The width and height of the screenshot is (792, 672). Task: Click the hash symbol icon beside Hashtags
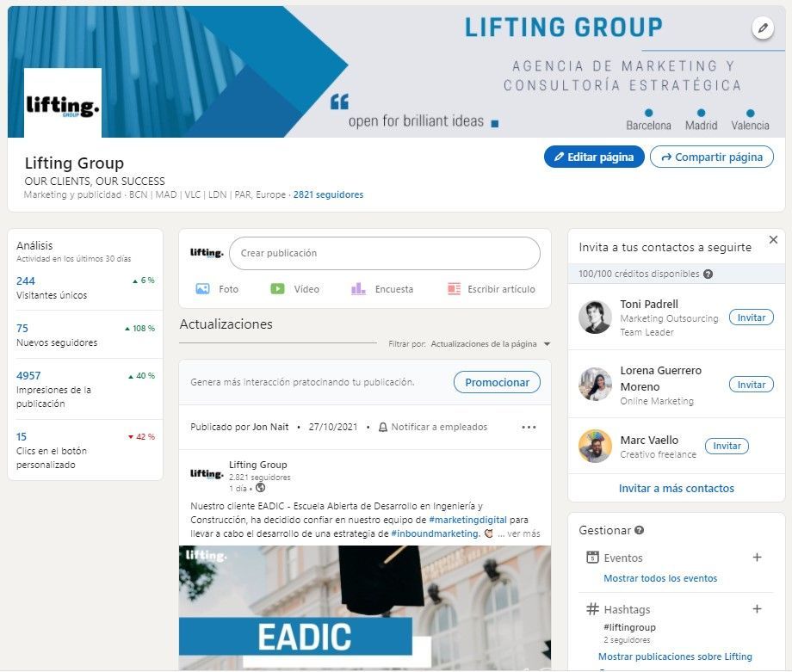click(592, 609)
